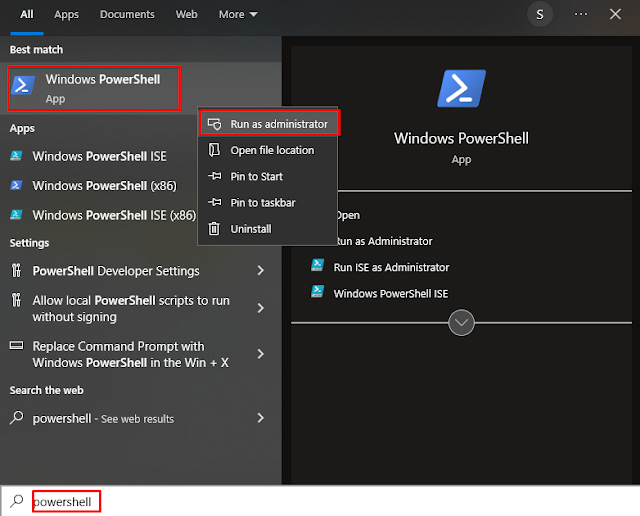Choose Uninstall in context menu

coord(268,229)
